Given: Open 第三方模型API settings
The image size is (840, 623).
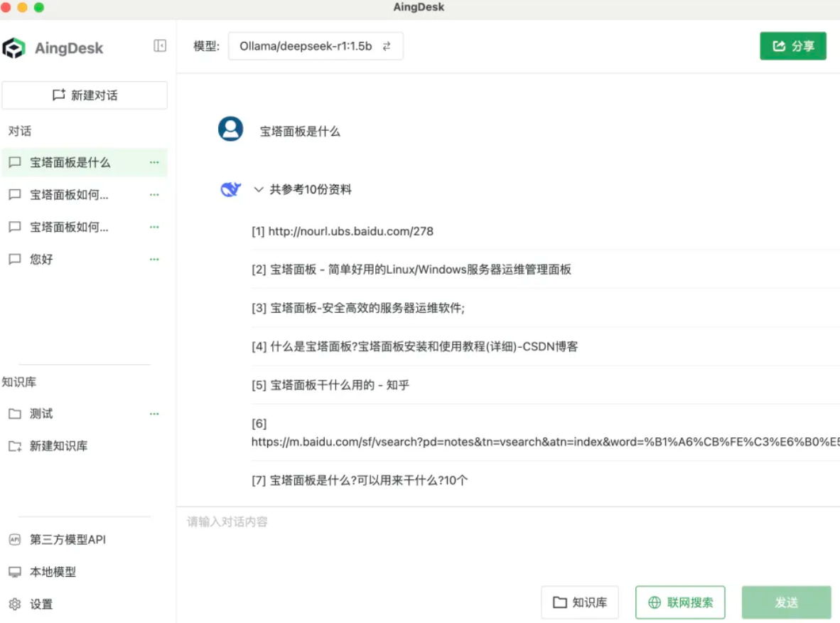Looking at the screenshot, I should tap(85, 539).
